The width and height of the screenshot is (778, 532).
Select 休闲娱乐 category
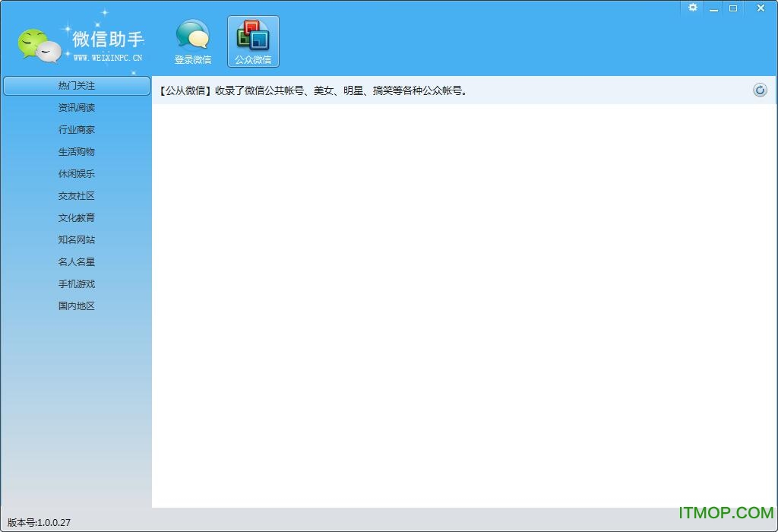click(x=77, y=174)
